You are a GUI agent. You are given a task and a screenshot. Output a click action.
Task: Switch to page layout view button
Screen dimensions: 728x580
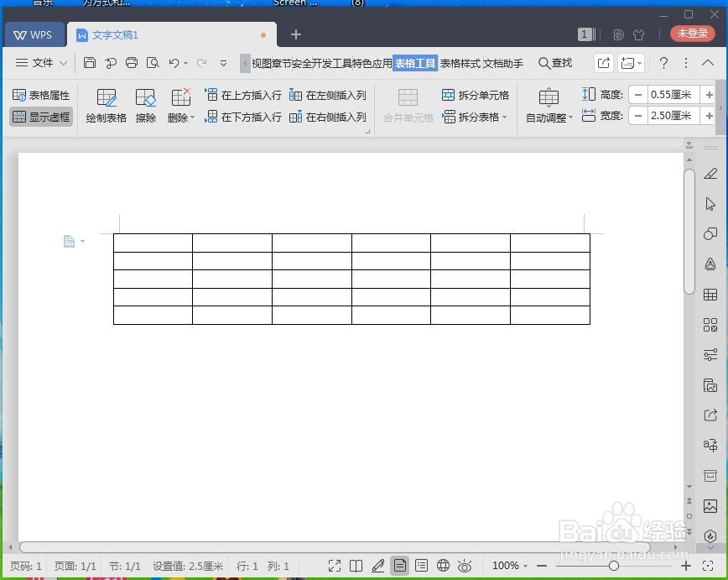tap(400, 566)
